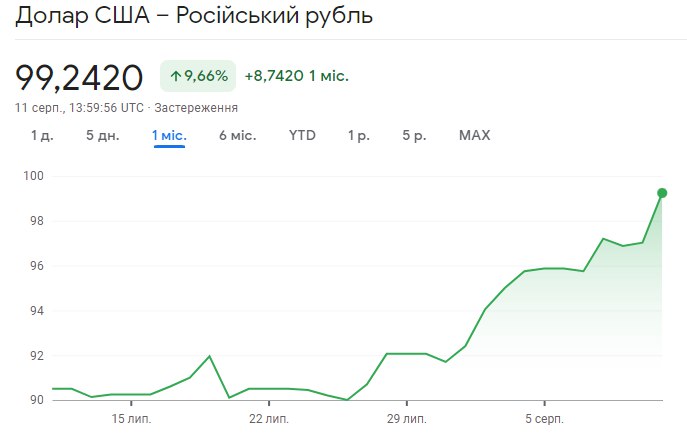Click the green endpoint dot on the chart
Viewport: 687px width, 434px height.
662,193
